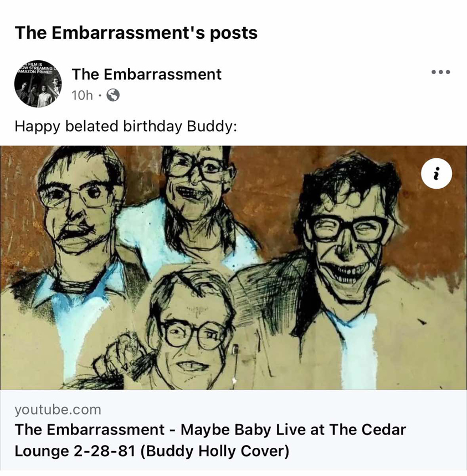Click the globe public audience icon
The width and height of the screenshot is (467, 476).
click(x=113, y=95)
